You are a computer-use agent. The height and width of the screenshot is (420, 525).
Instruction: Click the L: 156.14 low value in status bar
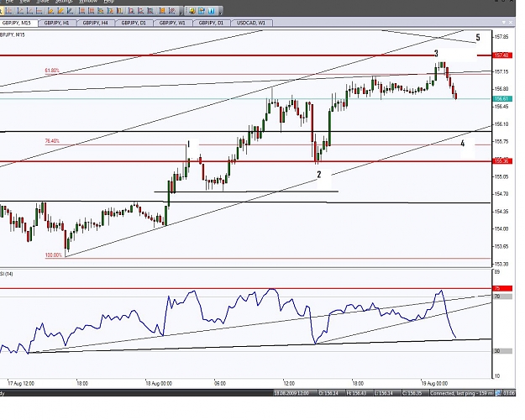pos(386,393)
